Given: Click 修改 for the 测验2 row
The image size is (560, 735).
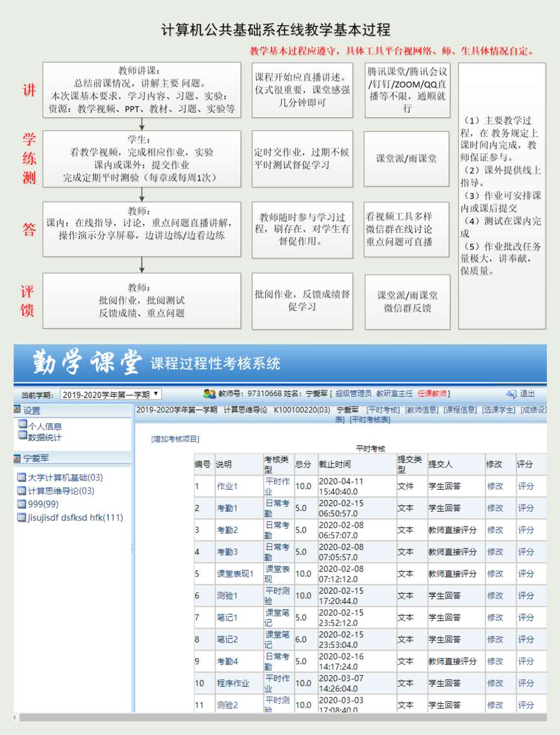Looking at the screenshot, I should 495,705.
